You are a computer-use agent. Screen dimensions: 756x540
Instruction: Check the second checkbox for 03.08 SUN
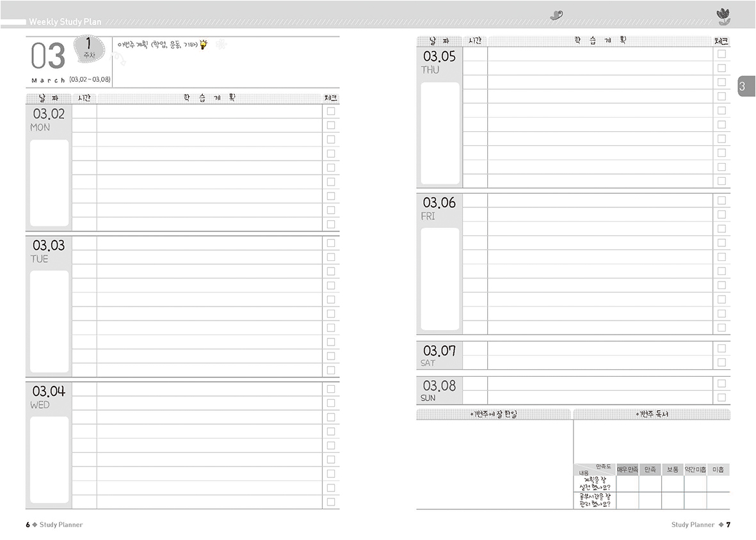(x=721, y=397)
